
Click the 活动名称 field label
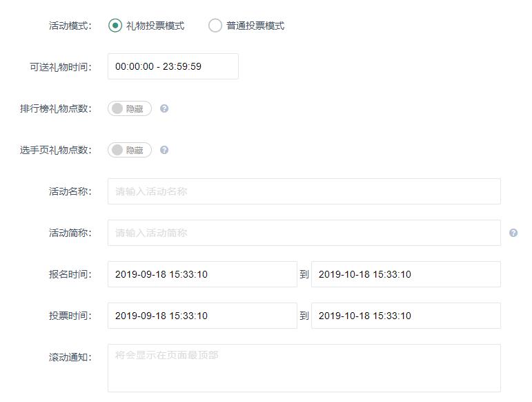coord(70,191)
